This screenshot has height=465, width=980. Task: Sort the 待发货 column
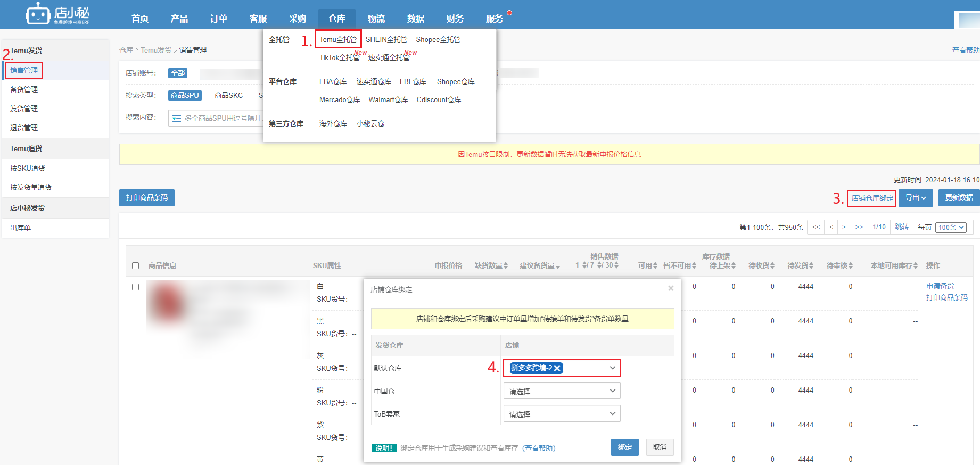tap(811, 265)
